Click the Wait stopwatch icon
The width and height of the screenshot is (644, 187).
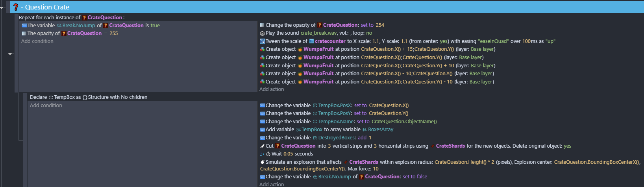click(268, 154)
